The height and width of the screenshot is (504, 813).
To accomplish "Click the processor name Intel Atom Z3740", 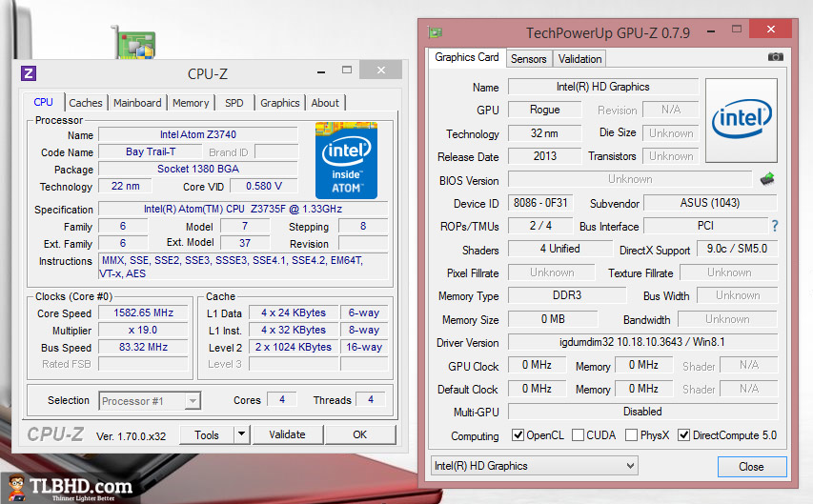I will point(198,134).
